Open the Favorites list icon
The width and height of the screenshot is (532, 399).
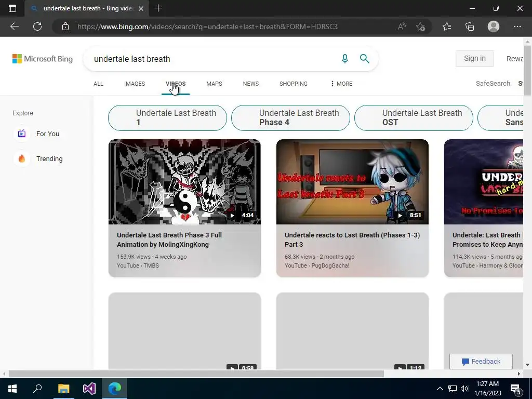[x=447, y=26]
